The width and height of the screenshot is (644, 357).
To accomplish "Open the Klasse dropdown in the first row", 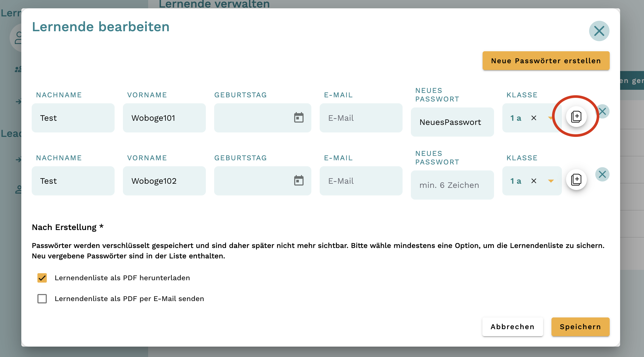I will pyautogui.click(x=550, y=118).
